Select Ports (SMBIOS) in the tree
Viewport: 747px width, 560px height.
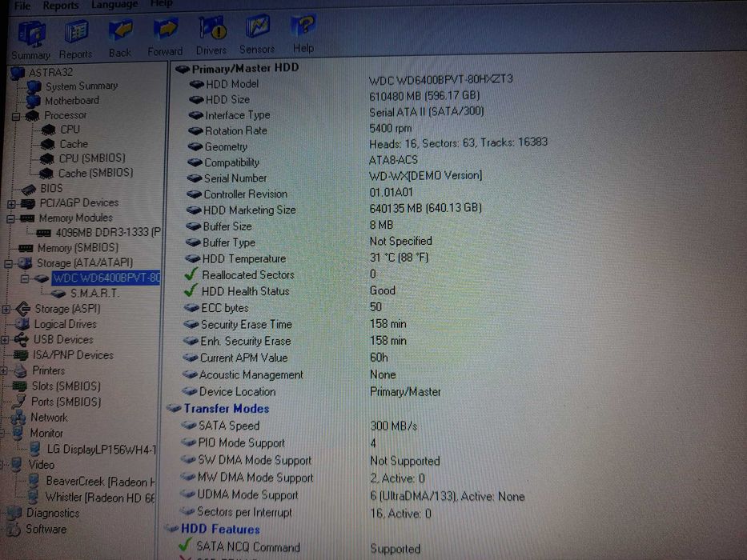[x=66, y=402]
